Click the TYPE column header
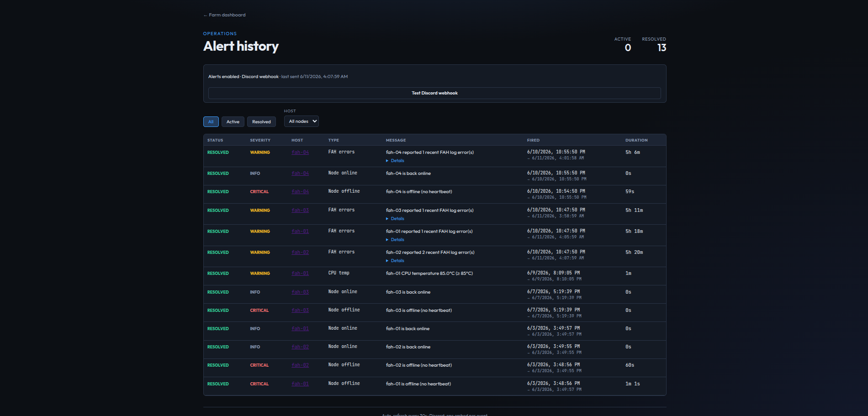Screen dimensions: 868x416 point(333,140)
